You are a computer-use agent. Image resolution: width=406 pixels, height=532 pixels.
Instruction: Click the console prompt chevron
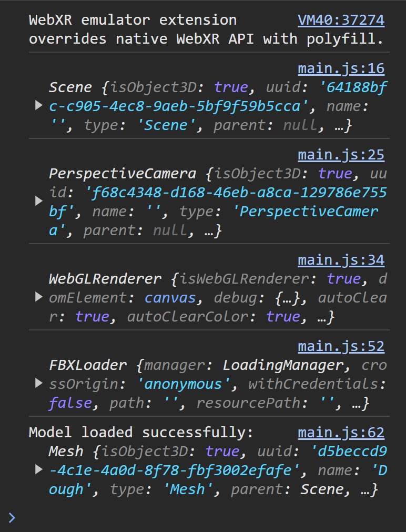12,517
